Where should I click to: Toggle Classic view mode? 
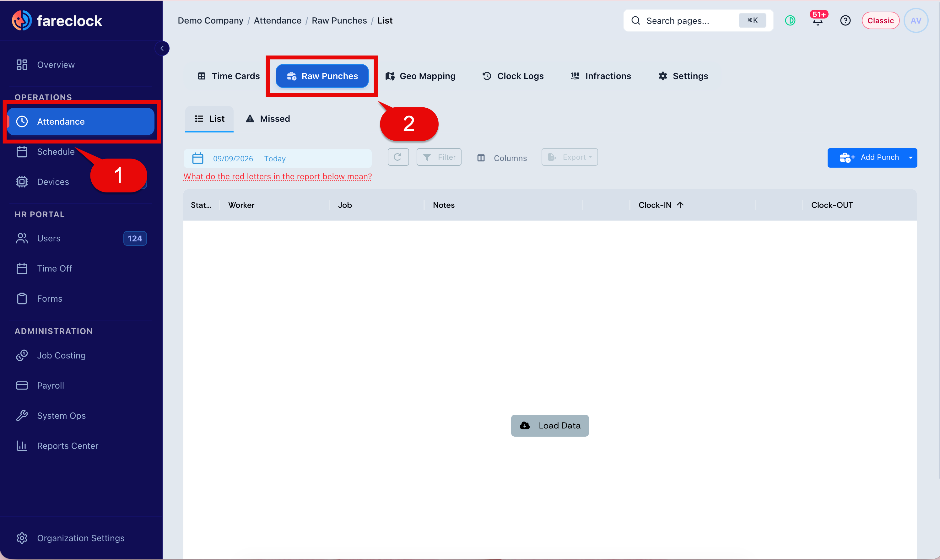tap(880, 20)
